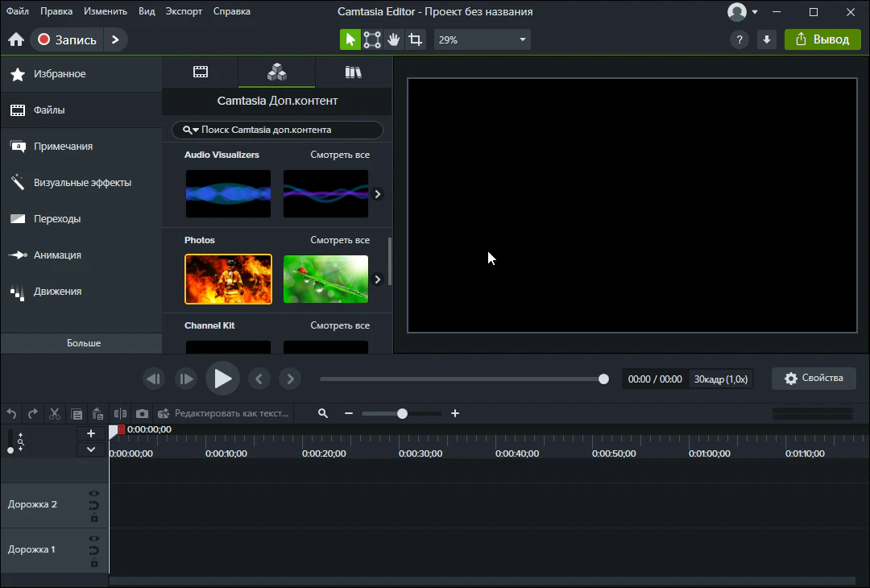Toggle visibility eye for Дорожка 2
Viewport: 870px width, 588px height.
click(x=94, y=493)
